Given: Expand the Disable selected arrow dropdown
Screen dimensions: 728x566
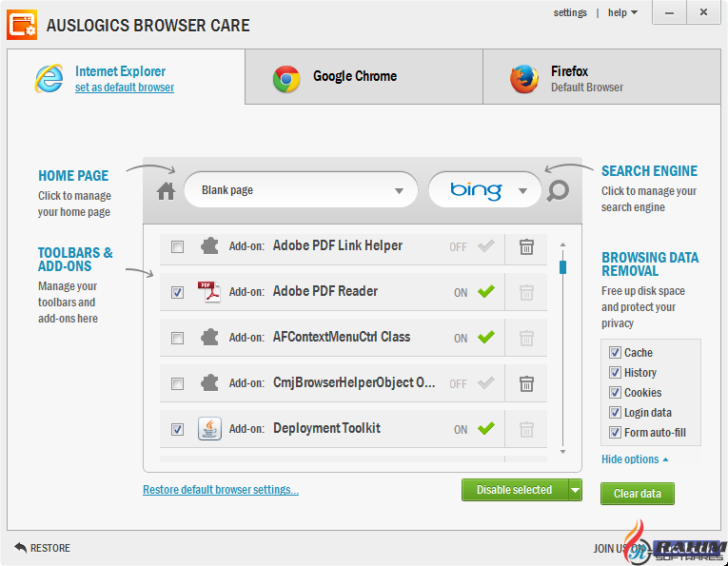Looking at the screenshot, I should click(575, 490).
